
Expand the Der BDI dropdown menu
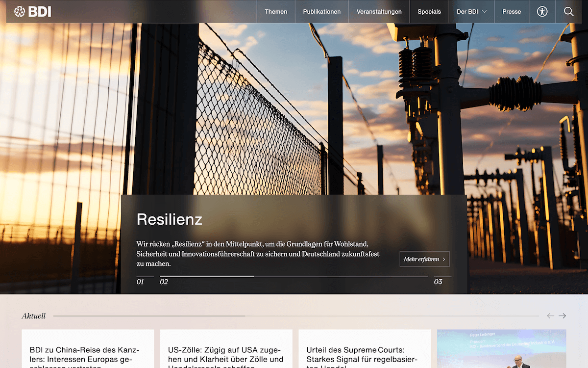(471, 12)
